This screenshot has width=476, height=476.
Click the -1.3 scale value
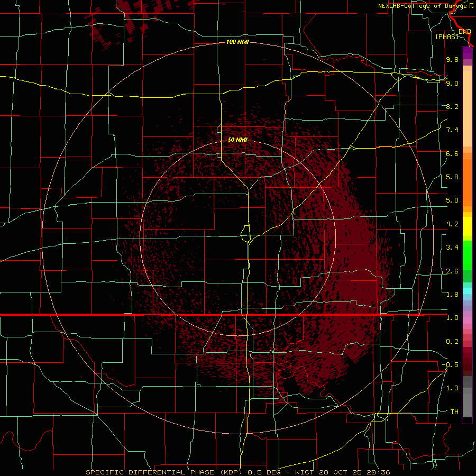pyautogui.click(x=450, y=388)
